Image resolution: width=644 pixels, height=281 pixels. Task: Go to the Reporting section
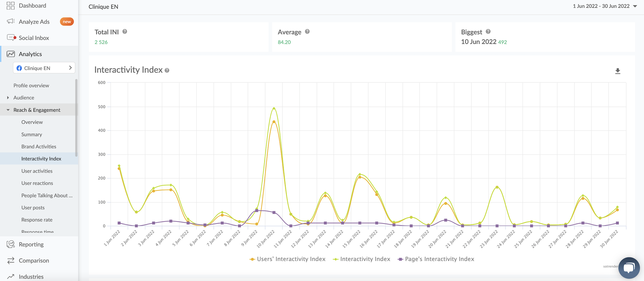[31, 244]
